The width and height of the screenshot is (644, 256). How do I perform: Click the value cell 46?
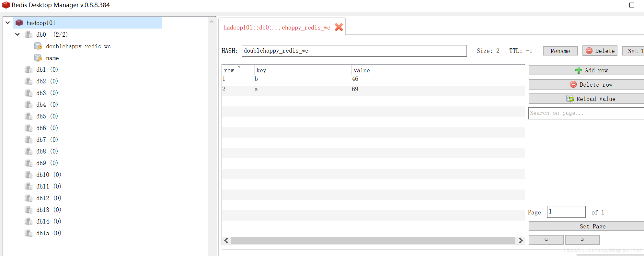pyautogui.click(x=355, y=79)
